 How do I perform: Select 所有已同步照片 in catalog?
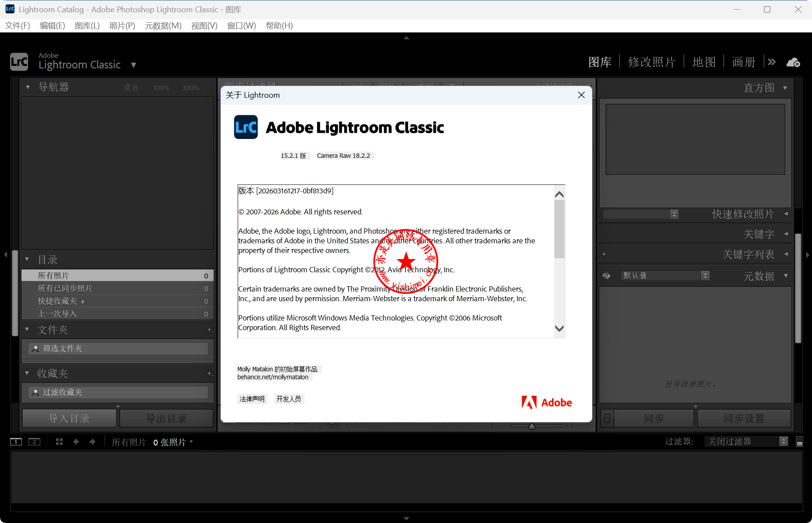click(117, 288)
